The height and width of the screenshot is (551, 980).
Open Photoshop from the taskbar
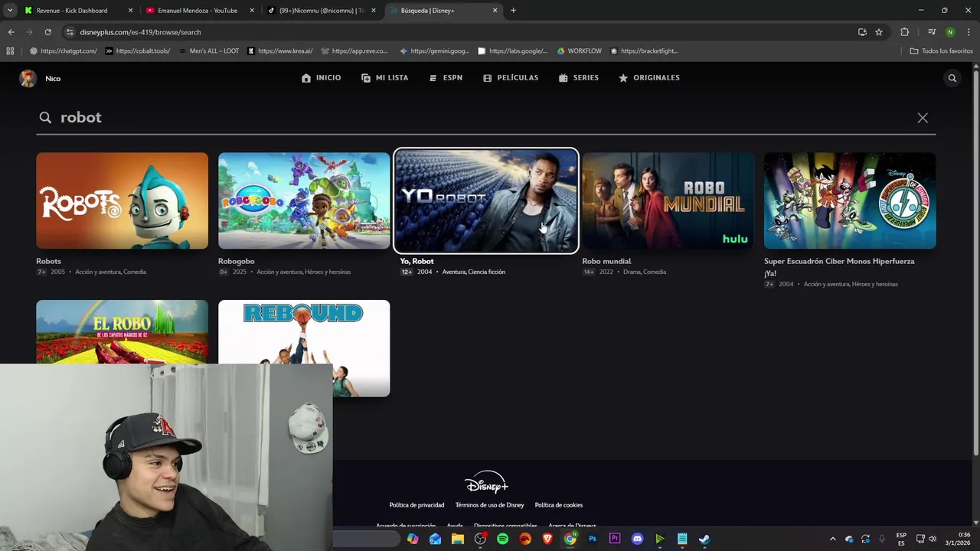coord(592,539)
